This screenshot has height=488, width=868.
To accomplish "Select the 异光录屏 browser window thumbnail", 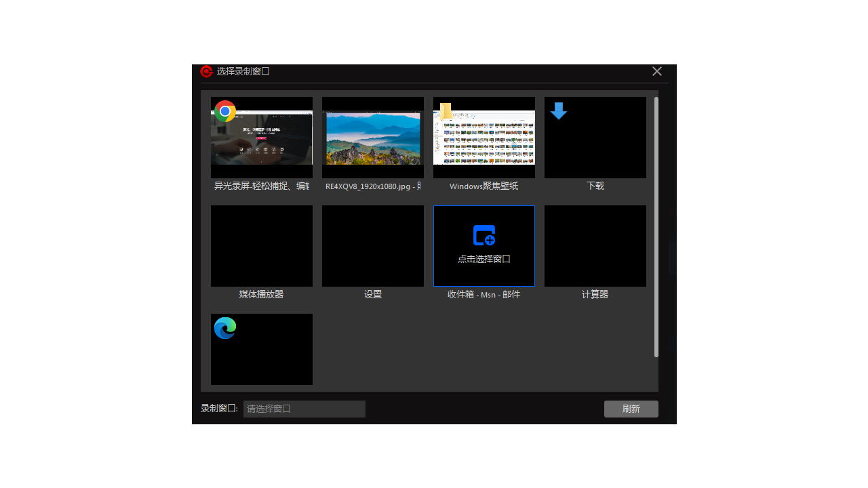I will [261, 137].
